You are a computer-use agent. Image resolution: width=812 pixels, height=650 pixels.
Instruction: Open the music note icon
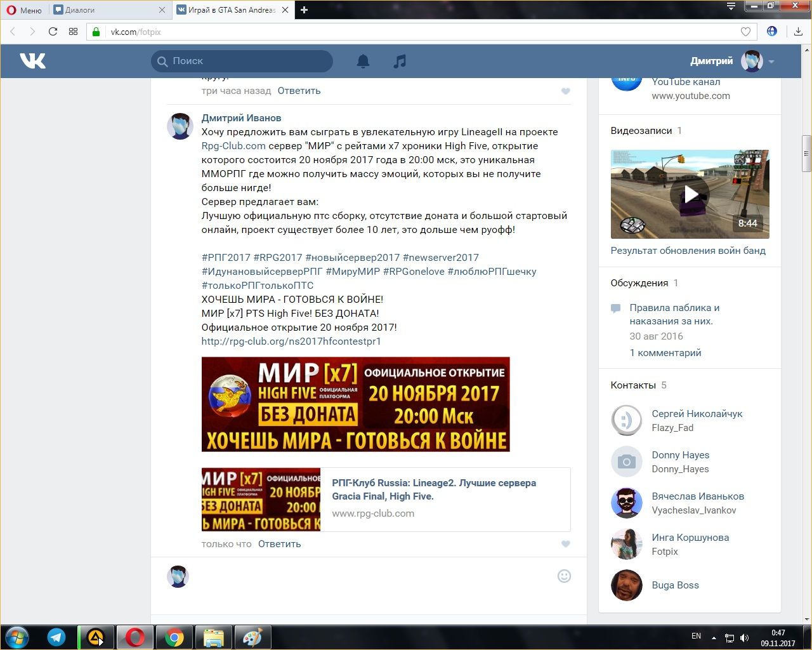click(x=400, y=61)
